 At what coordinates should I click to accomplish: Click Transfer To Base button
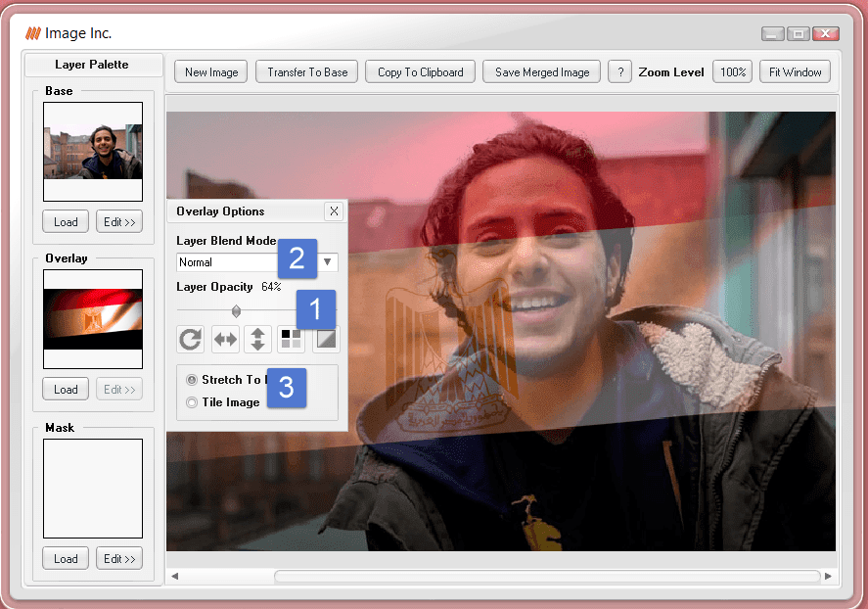306,72
